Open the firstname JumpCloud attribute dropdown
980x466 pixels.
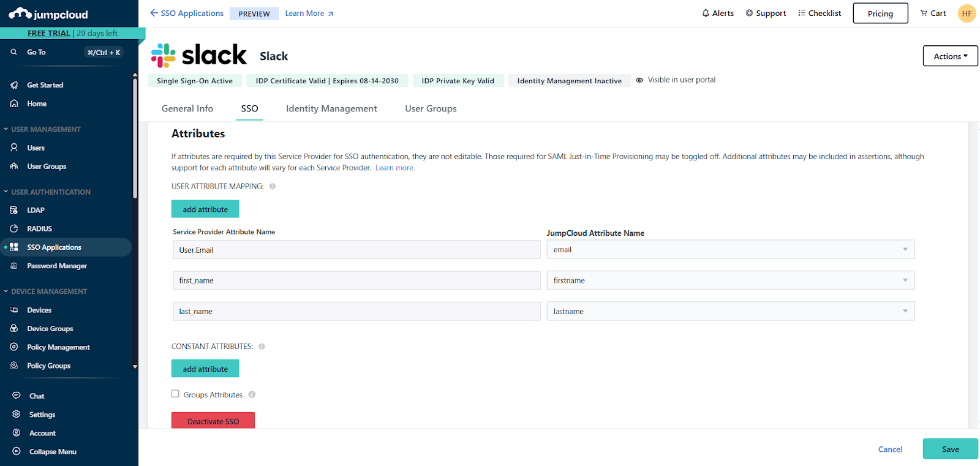click(731, 280)
